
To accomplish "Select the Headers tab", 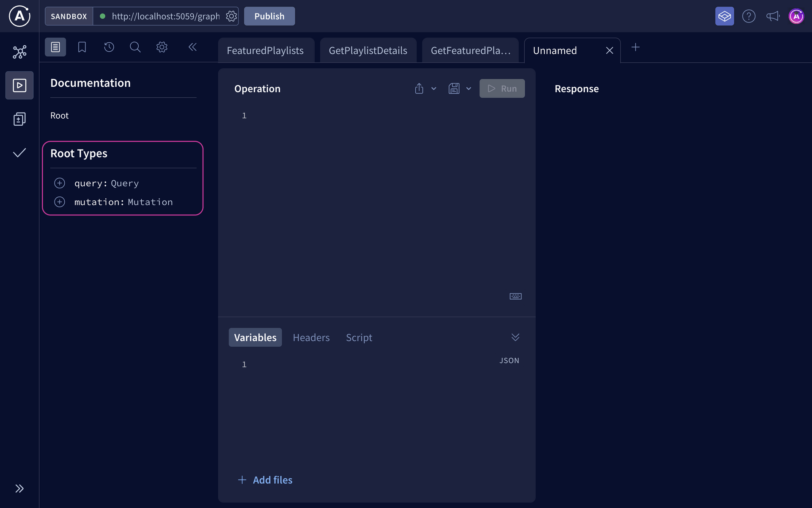I will pyautogui.click(x=311, y=337).
